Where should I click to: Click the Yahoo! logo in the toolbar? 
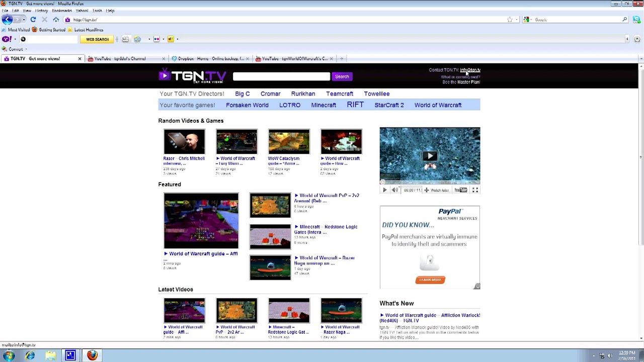click(x=6, y=39)
